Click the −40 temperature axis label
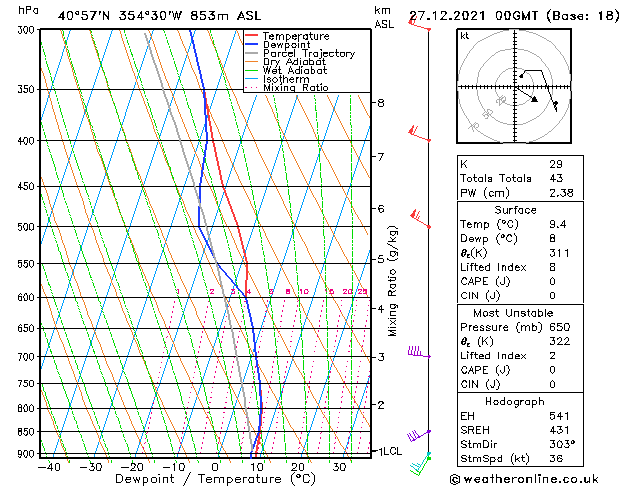 tap(49, 467)
